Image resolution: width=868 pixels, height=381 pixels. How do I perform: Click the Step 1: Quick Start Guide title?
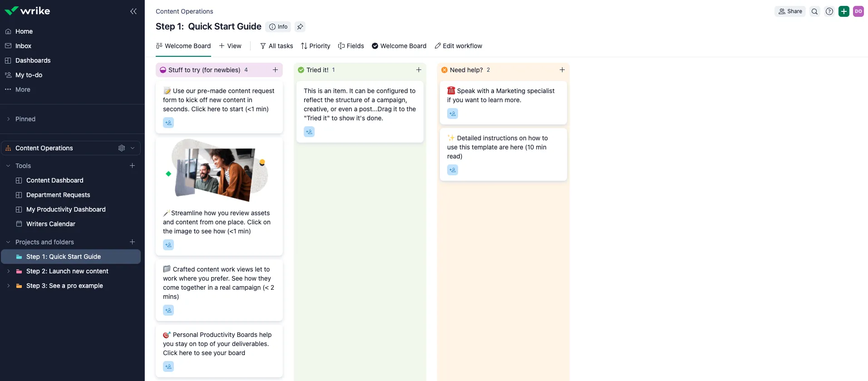[x=208, y=27]
